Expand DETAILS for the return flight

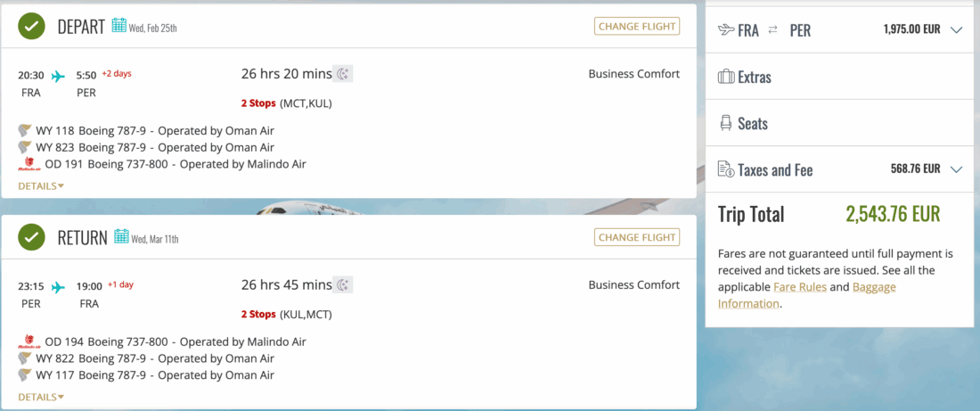click(x=41, y=398)
